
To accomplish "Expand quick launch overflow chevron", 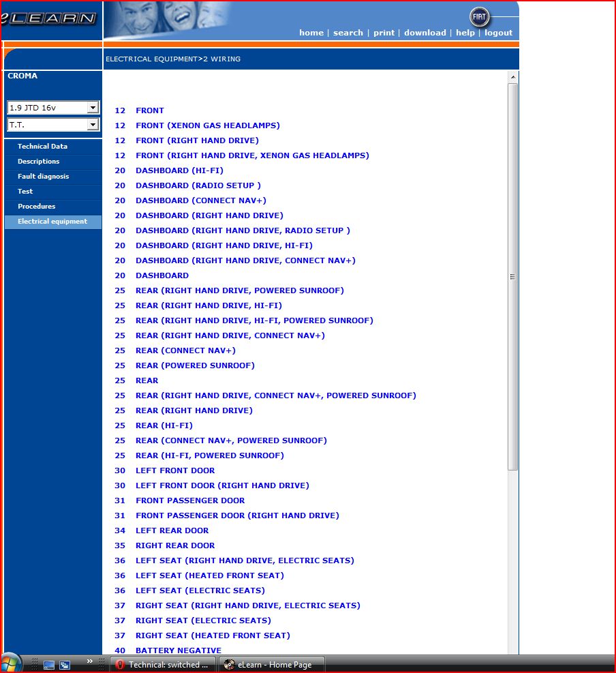I will (x=90, y=661).
